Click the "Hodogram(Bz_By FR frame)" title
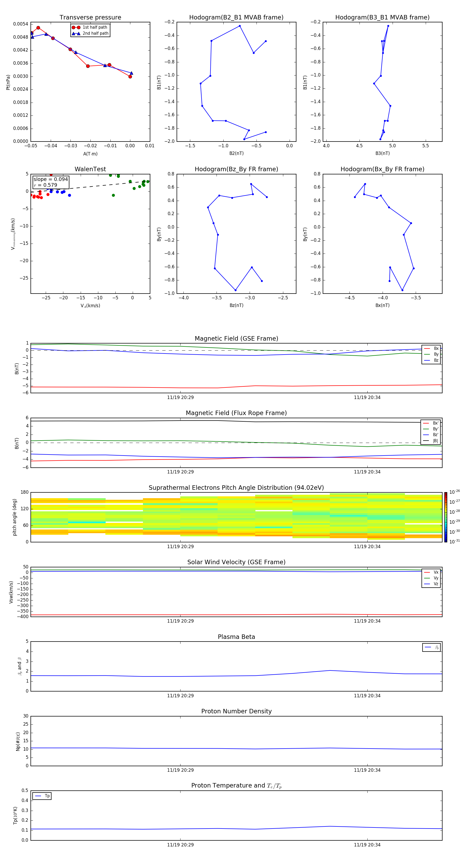 point(236,169)
